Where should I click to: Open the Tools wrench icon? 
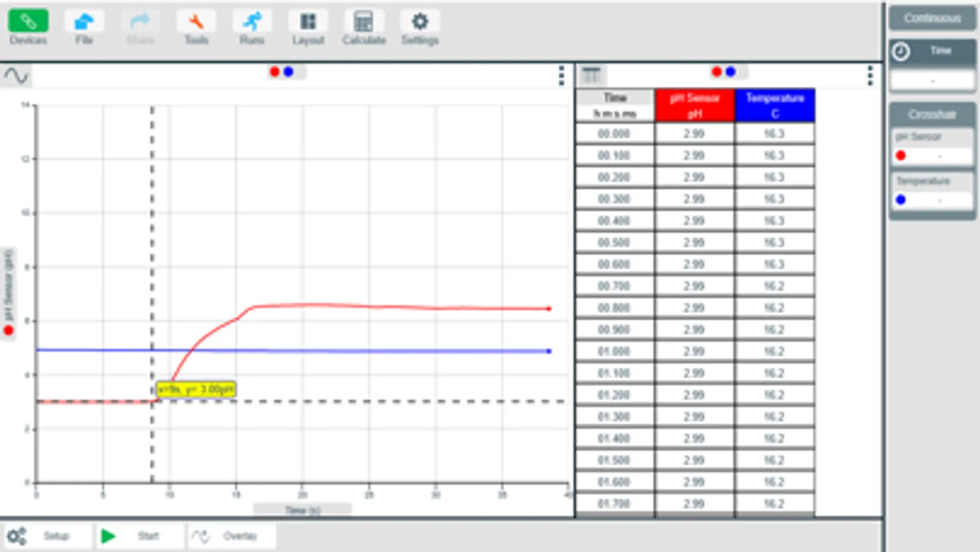(196, 22)
